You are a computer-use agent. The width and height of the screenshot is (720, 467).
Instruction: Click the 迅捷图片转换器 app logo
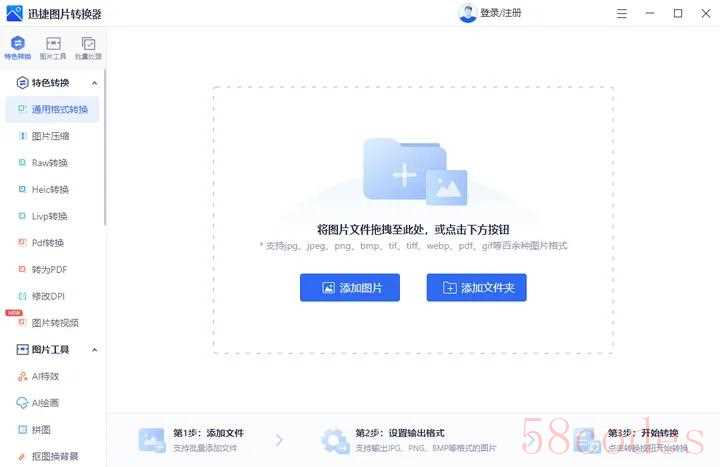pyautogui.click(x=14, y=13)
